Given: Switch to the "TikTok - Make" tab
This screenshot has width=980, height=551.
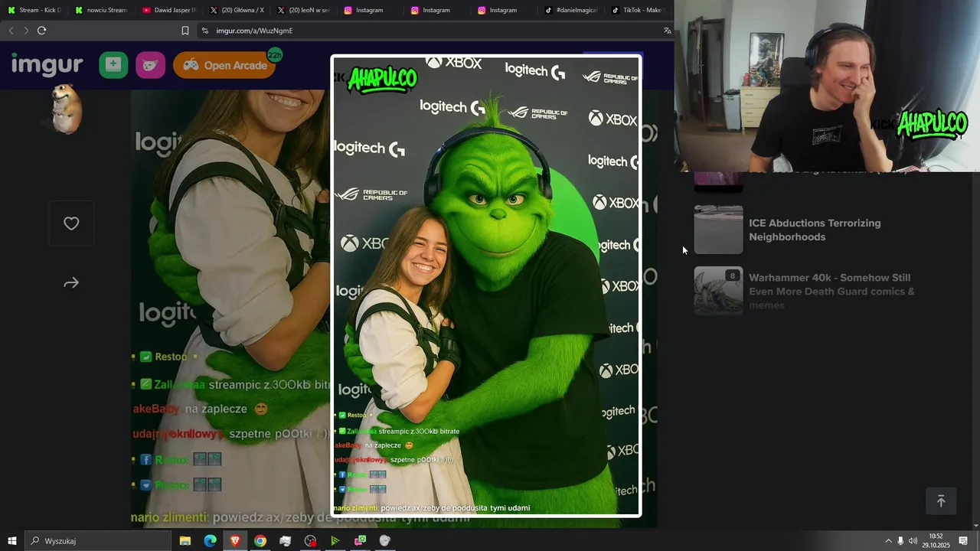Looking at the screenshot, I should pyautogui.click(x=637, y=10).
